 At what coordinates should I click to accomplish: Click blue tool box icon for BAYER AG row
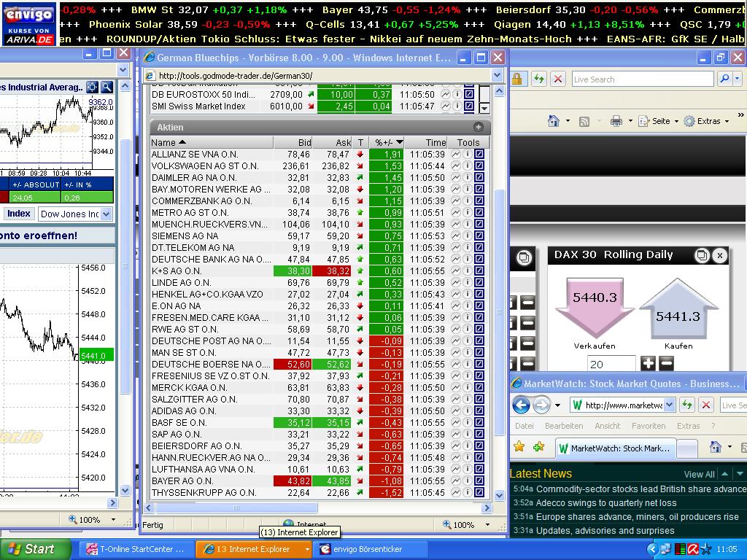click(x=479, y=481)
